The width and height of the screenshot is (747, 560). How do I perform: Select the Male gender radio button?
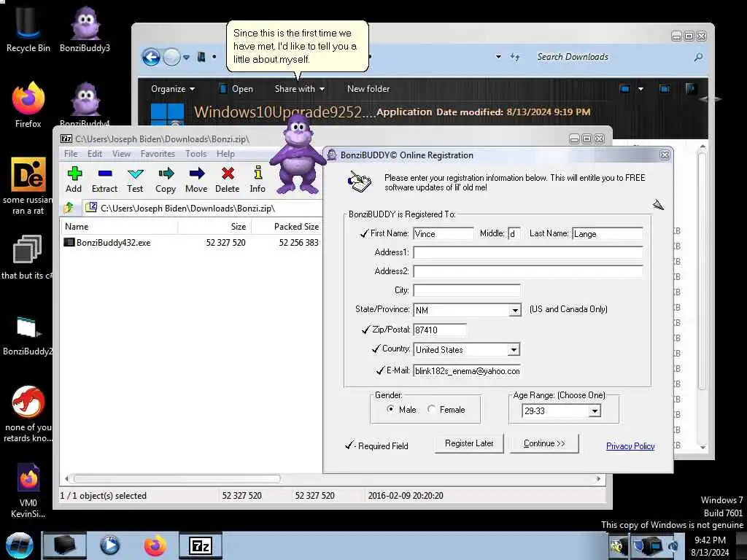[x=390, y=409]
